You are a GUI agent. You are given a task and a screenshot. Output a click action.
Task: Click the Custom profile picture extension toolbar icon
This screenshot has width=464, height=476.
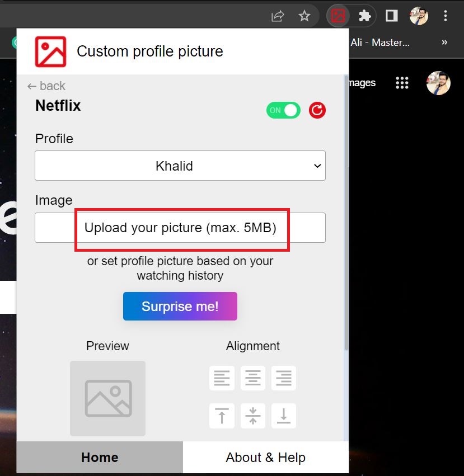click(338, 16)
